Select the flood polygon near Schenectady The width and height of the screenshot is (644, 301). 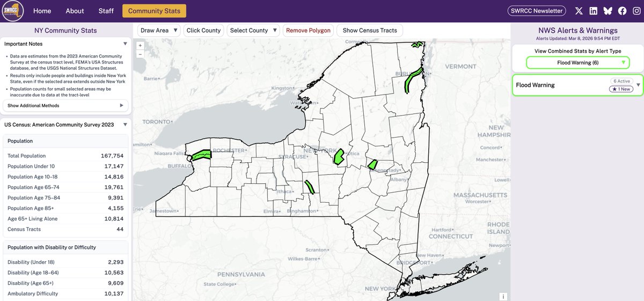(x=372, y=164)
